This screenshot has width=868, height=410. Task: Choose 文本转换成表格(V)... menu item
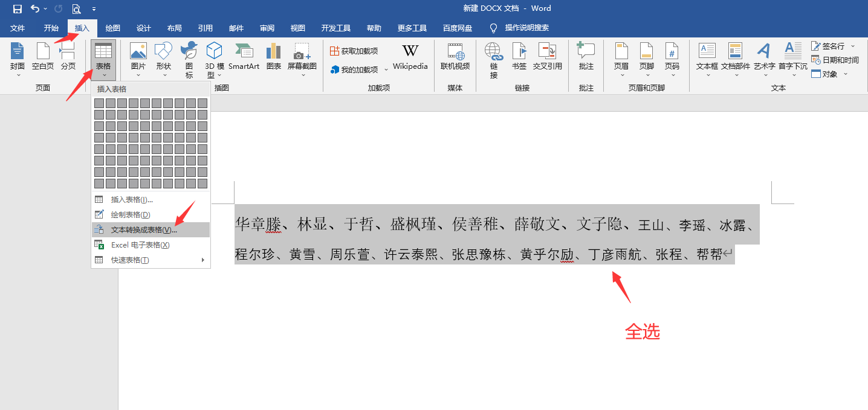point(151,229)
